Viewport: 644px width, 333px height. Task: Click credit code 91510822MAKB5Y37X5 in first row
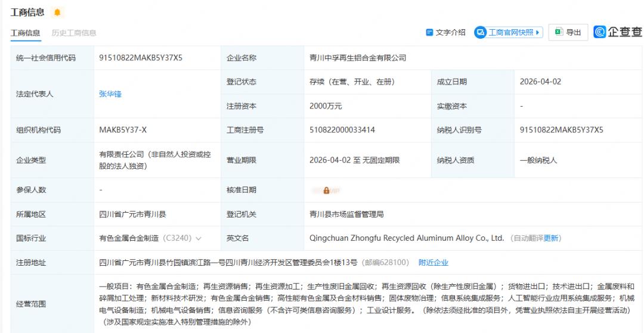141,58
